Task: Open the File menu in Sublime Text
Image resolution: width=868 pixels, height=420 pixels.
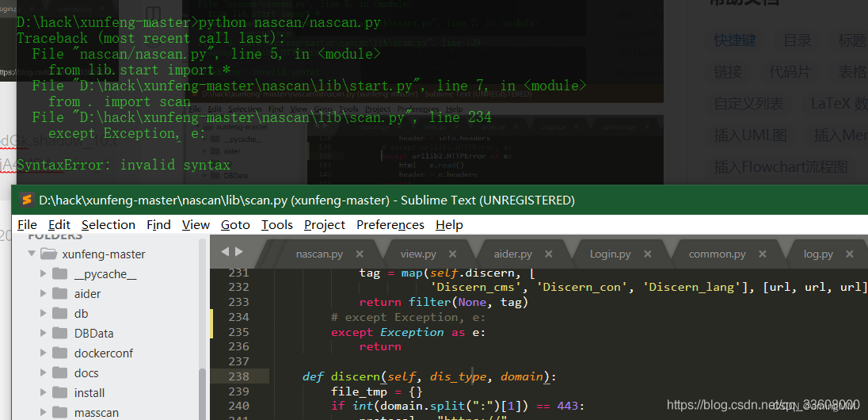Action: coord(27,225)
